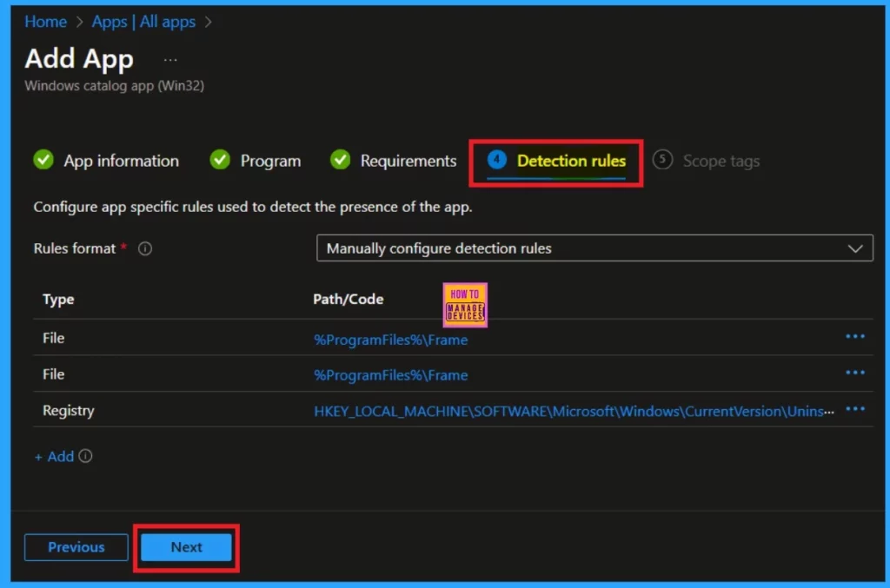The height and width of the screenshot is (588, 890).
Task: Click the Program step green check icon
Action: point(220,160)
